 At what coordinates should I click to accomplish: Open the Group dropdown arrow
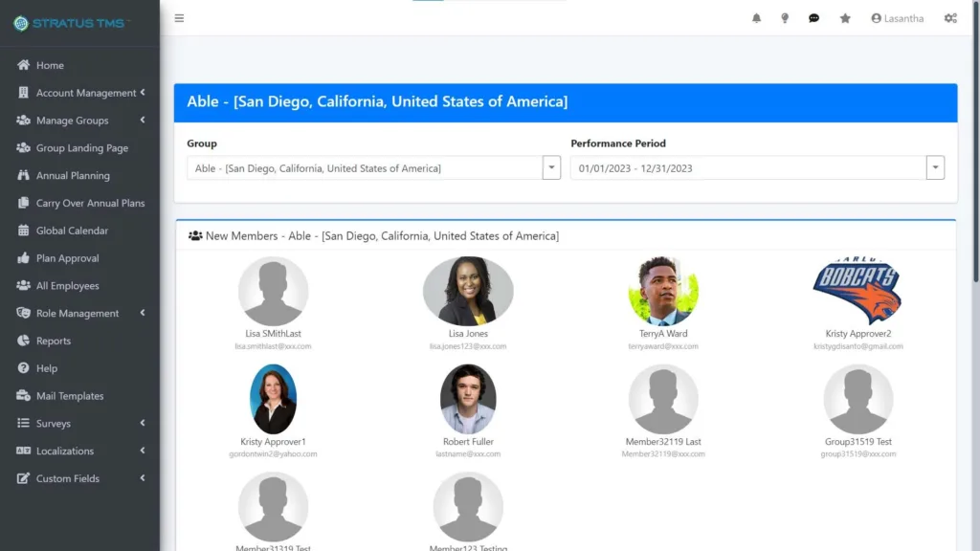[x=551, y=167]
